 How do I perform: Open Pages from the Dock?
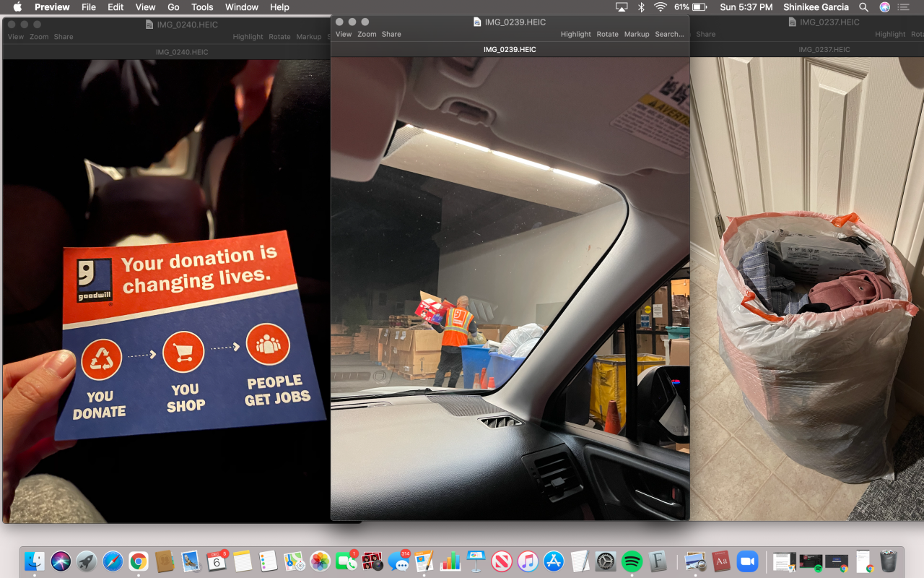[424, 561]
